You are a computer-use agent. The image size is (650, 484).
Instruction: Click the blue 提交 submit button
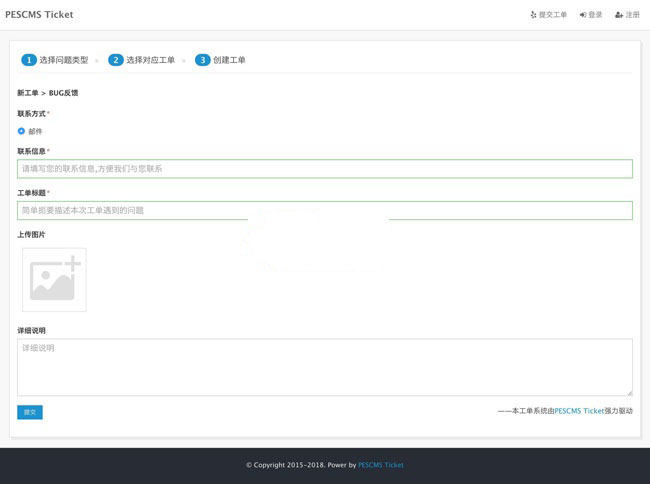pos(30,412)
